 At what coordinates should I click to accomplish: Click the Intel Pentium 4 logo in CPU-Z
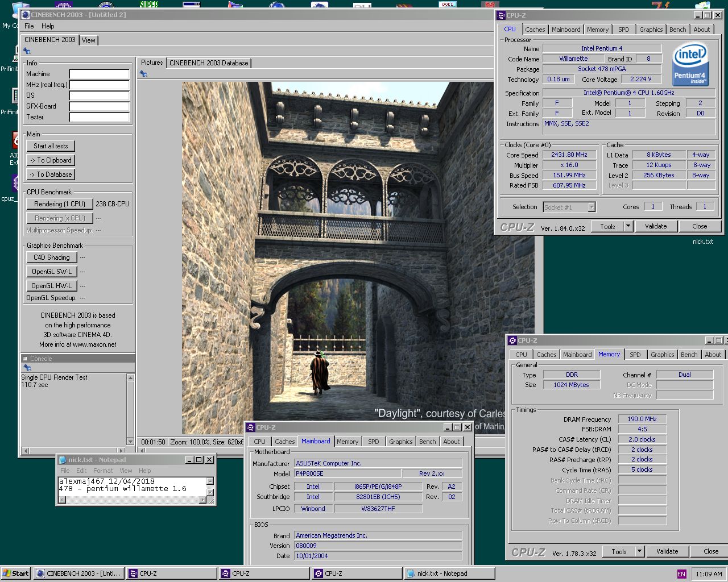(x=690, y=64)
